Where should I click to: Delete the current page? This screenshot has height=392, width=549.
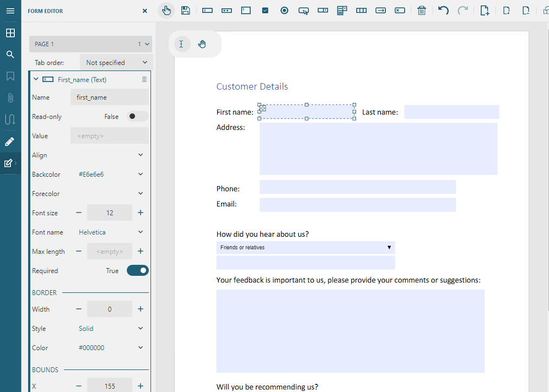point(525,10)
